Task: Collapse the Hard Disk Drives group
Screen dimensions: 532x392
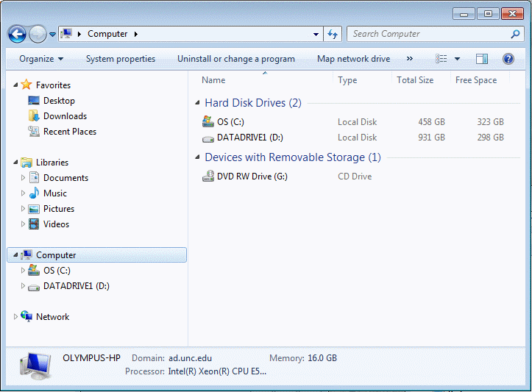Action: point(197,104)
